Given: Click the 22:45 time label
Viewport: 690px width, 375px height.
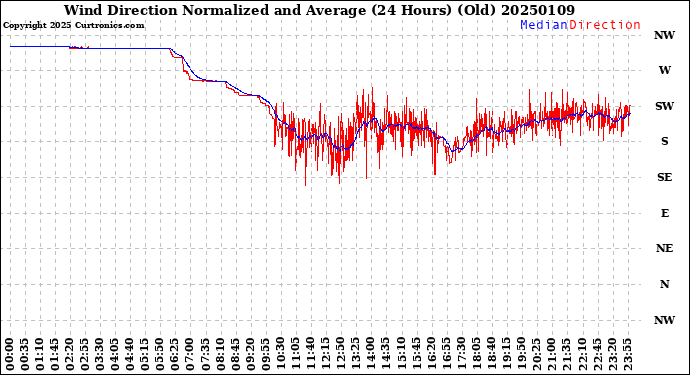Looking at the screenshot, I should pos(597,355).
